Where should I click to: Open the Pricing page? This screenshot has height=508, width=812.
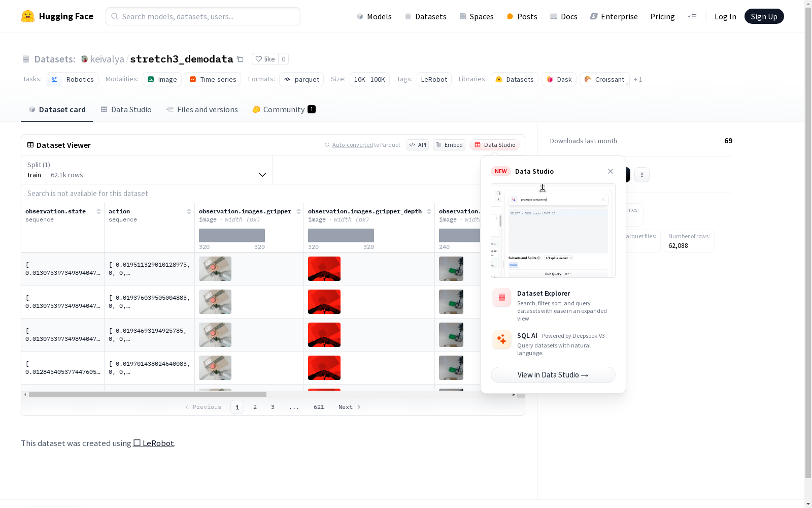pyautogui.click(x=662, y=16)
